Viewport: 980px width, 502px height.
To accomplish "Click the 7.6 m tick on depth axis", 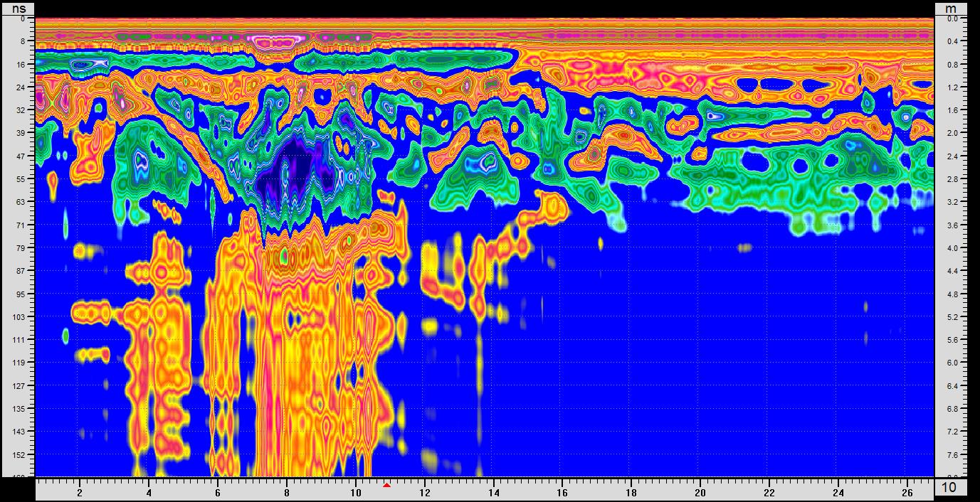I will [952, 454].
